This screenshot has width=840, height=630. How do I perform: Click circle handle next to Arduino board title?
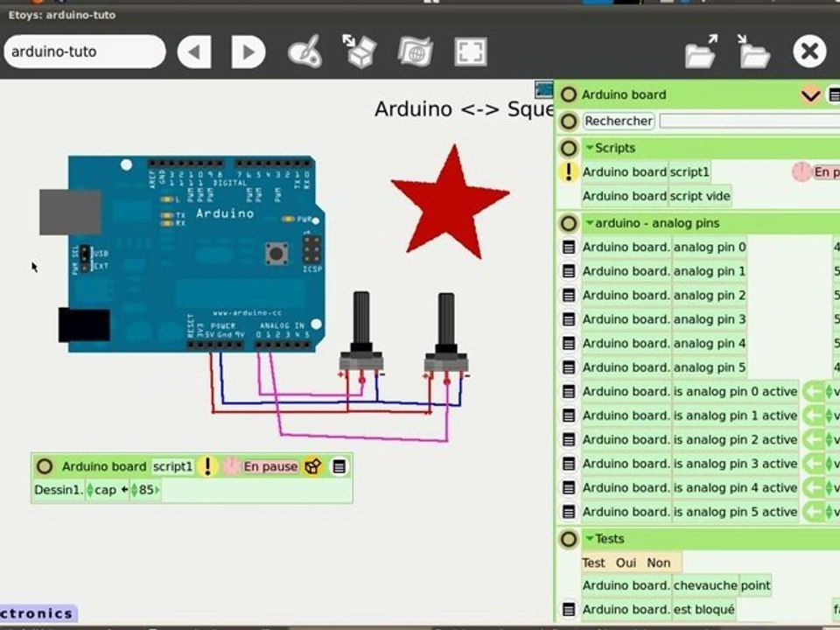(x=569, y=94)
